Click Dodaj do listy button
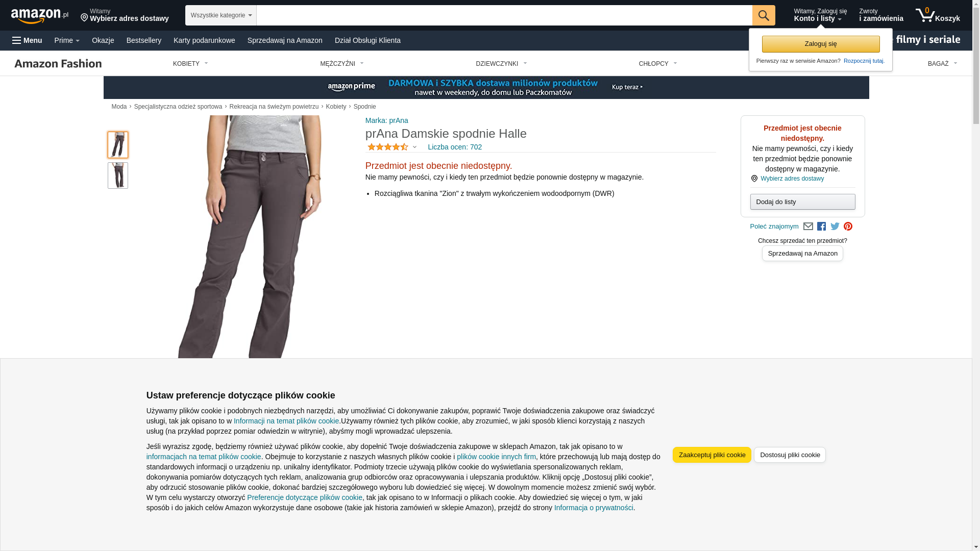 pos(803,202)
